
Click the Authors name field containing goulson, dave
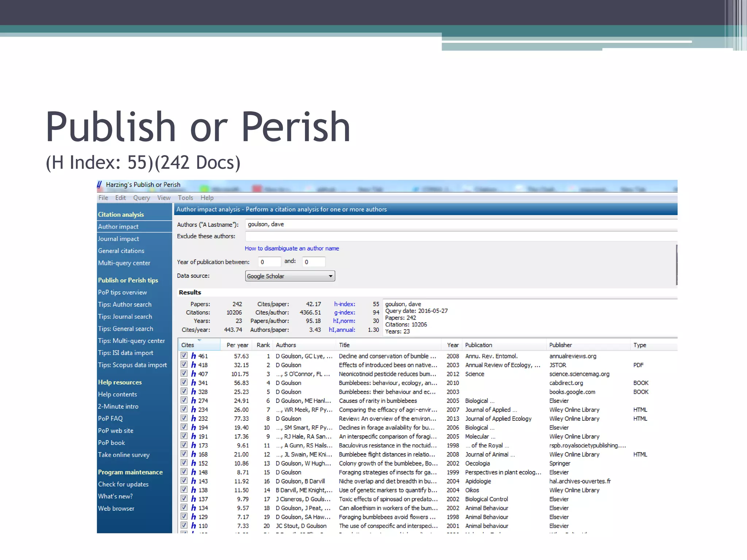(461, 224)
